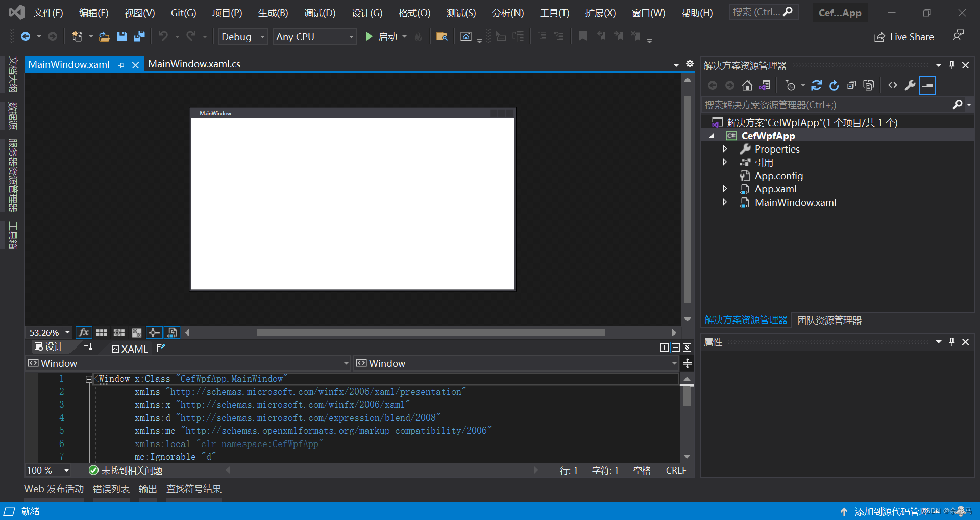The width and height of the screenshot is (980, 520).
Task: Click the Undo icon in the toolbar
Action: 162,36
